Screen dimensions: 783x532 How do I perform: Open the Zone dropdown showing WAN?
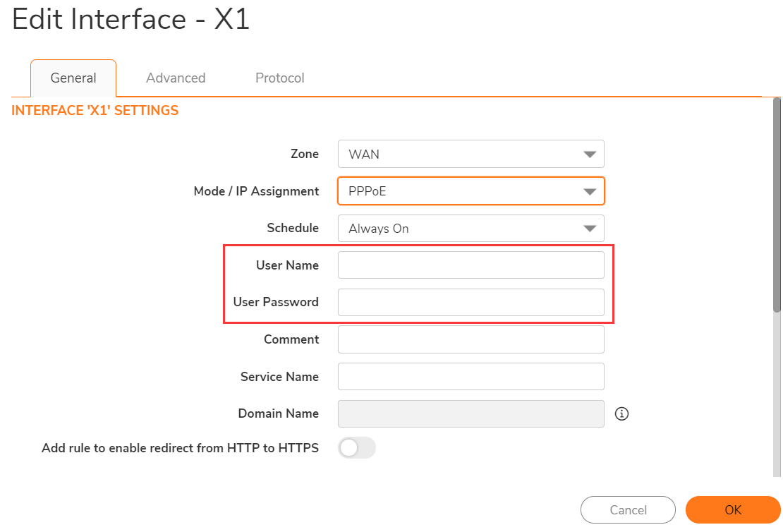471,154
